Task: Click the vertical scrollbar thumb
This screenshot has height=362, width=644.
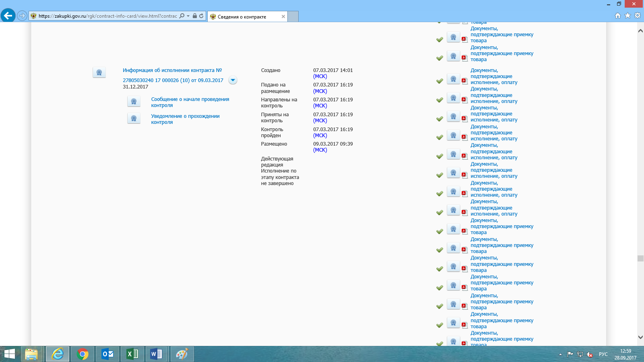Action: click(x=640, y=259)
